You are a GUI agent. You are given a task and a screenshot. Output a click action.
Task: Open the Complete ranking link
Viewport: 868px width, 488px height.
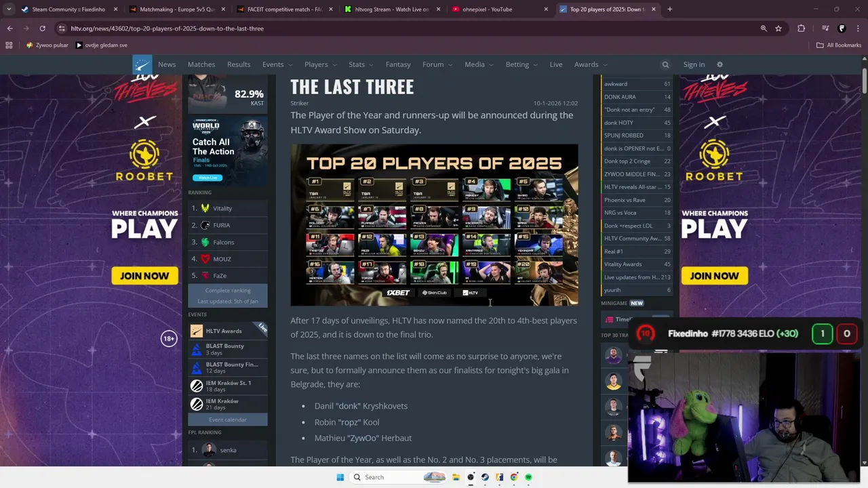click(228, 290)
